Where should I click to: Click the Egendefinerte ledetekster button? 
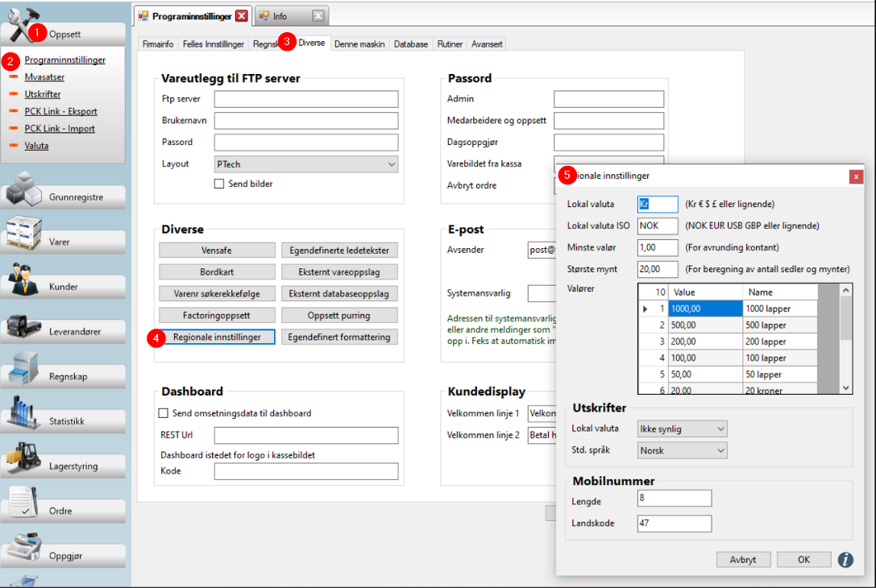coord(339,251)
